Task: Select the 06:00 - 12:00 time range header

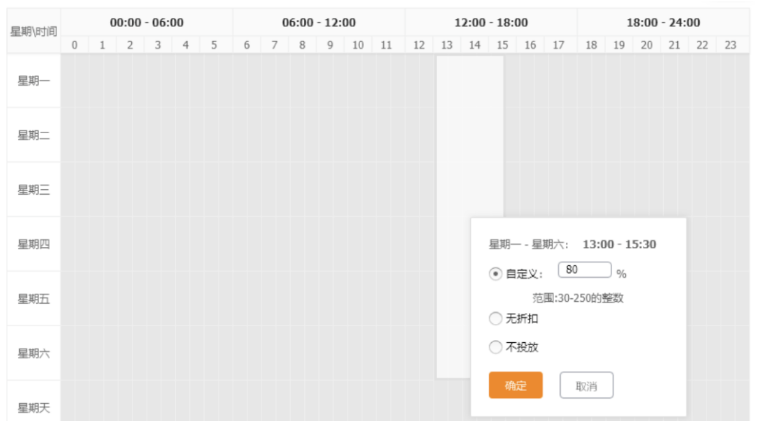Action: [319, 22]
